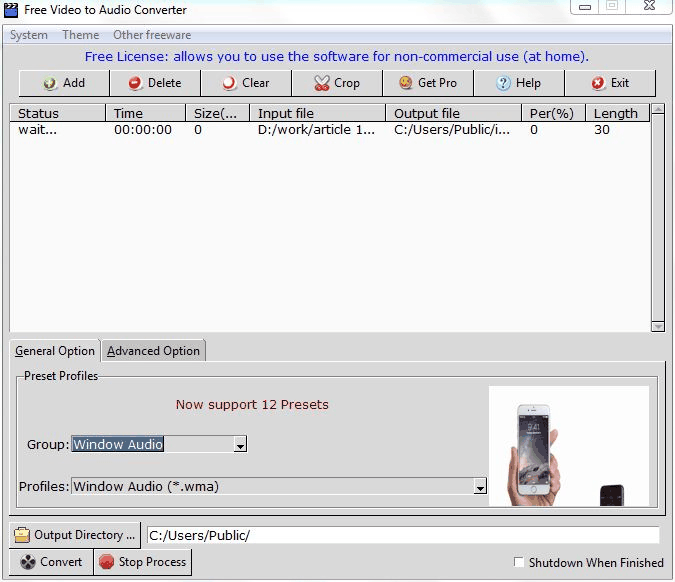Click output file cell C:/Users/Public/i...
This screenshot has height=582, width=675.
(452, 130)
